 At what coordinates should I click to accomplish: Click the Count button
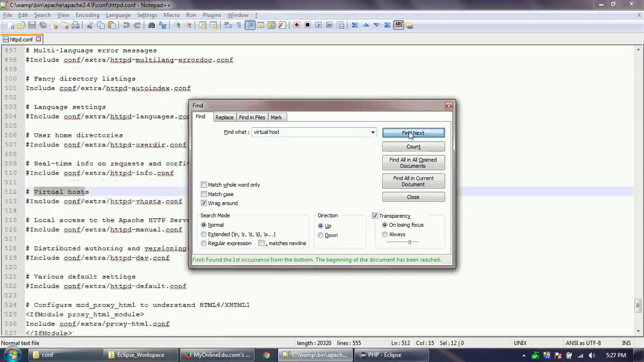click(x=414, y=147)
